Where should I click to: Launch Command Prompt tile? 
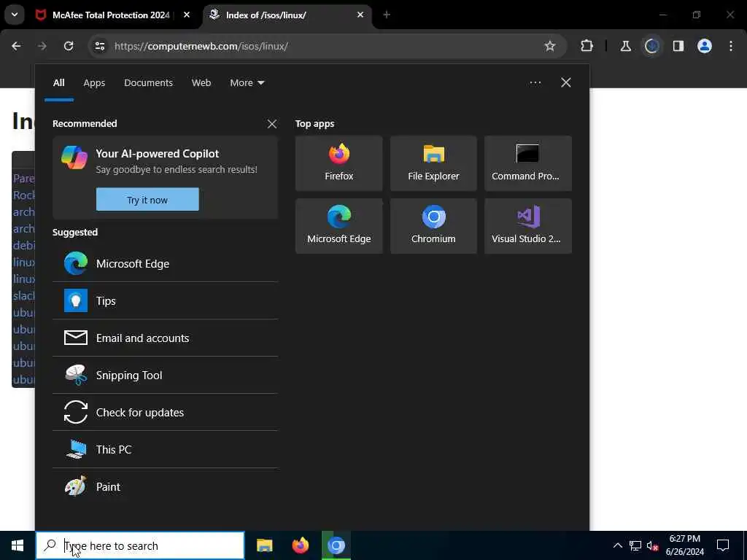[528, 163]
